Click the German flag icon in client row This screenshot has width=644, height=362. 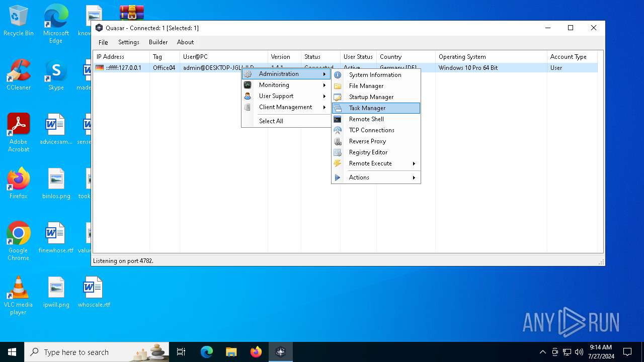[100, 68]
